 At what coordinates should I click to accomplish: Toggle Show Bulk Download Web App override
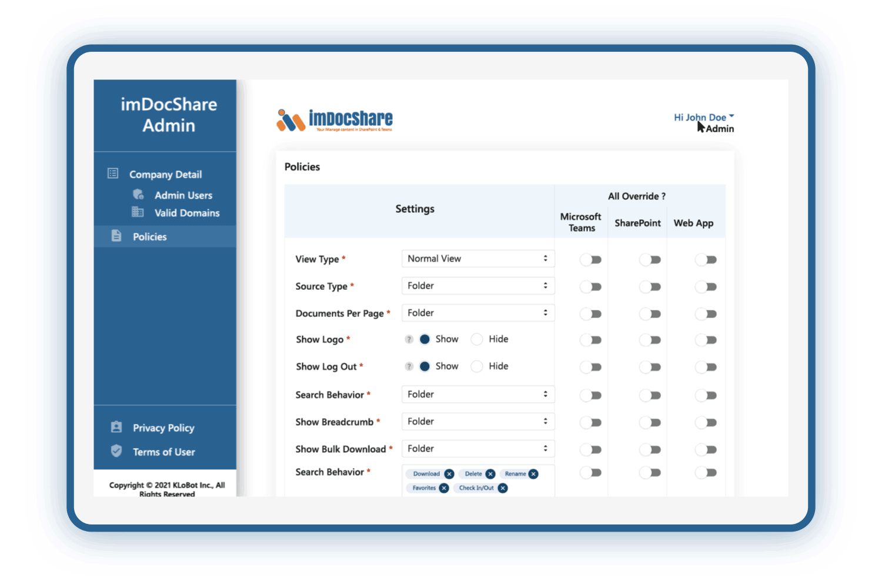706,449
